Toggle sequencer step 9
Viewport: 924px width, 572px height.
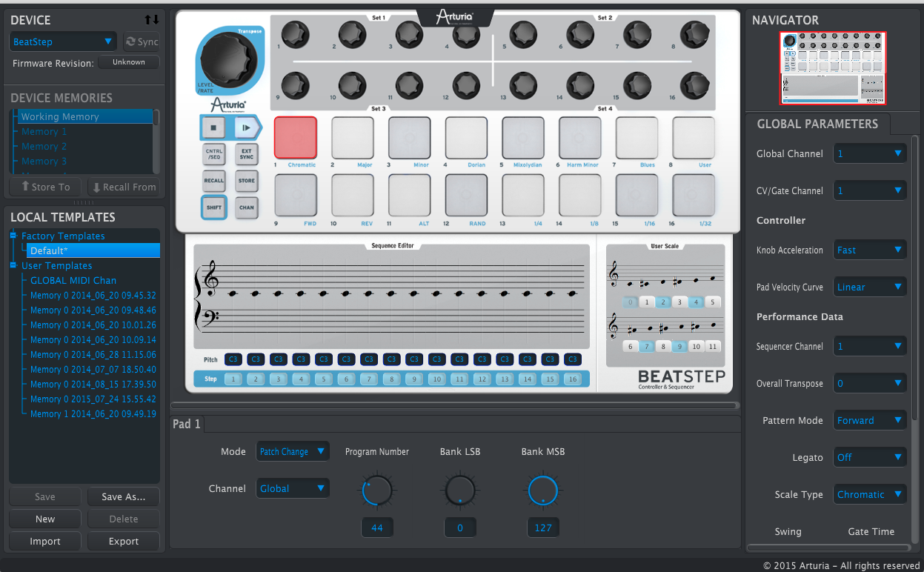coord(413,379)
